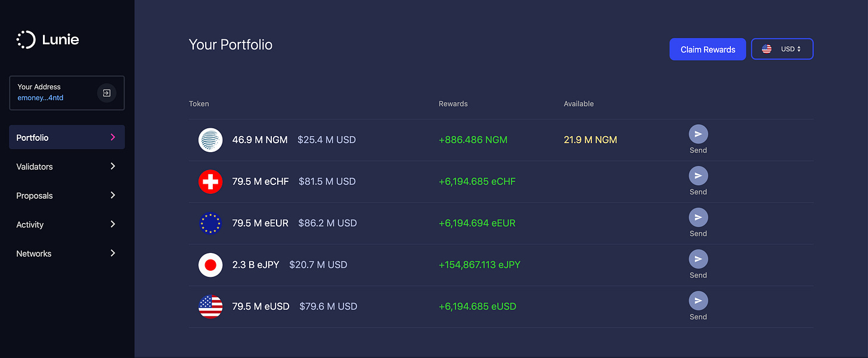Viewport: 868px width, 358px height.
Task: Send eEUR using its send icon
Action: click(x=698, y=217)
